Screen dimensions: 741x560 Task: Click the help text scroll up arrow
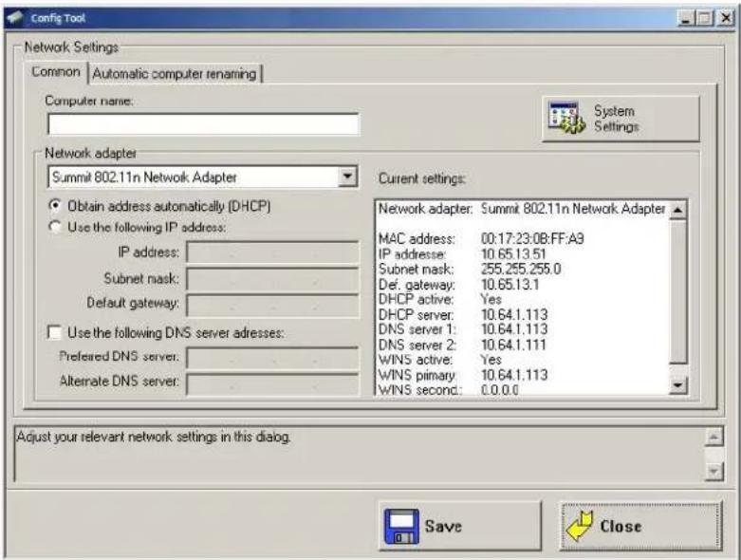click(x=714, y=437)
